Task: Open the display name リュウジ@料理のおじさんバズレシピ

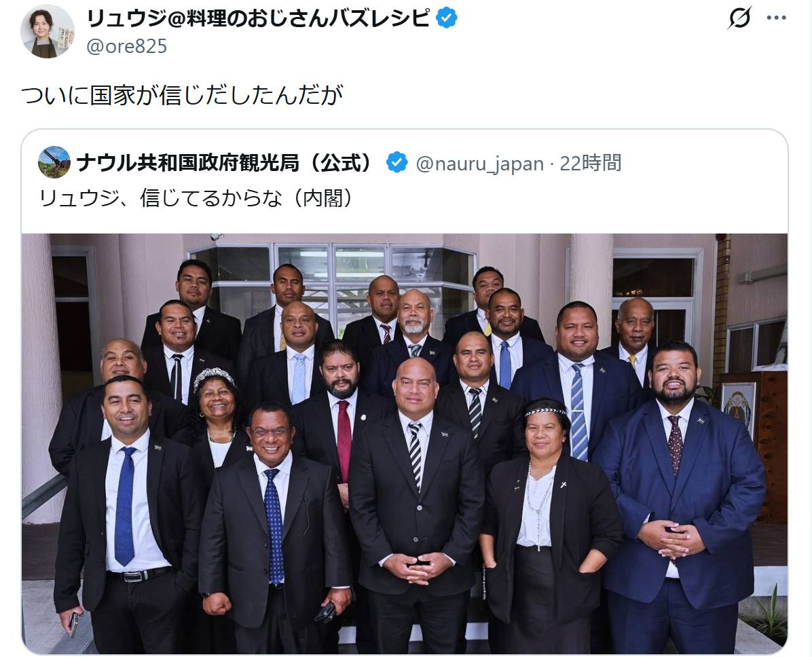Action: 258,18
